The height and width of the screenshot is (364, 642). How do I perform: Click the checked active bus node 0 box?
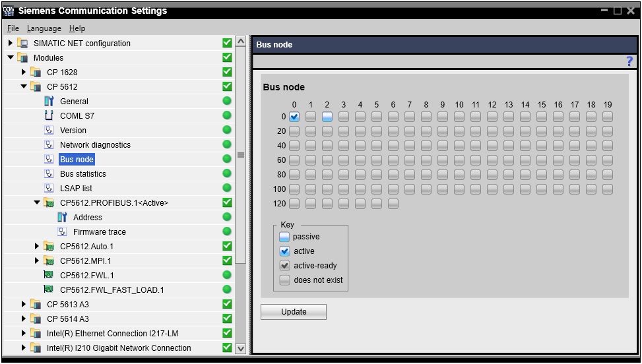[294, 117]
